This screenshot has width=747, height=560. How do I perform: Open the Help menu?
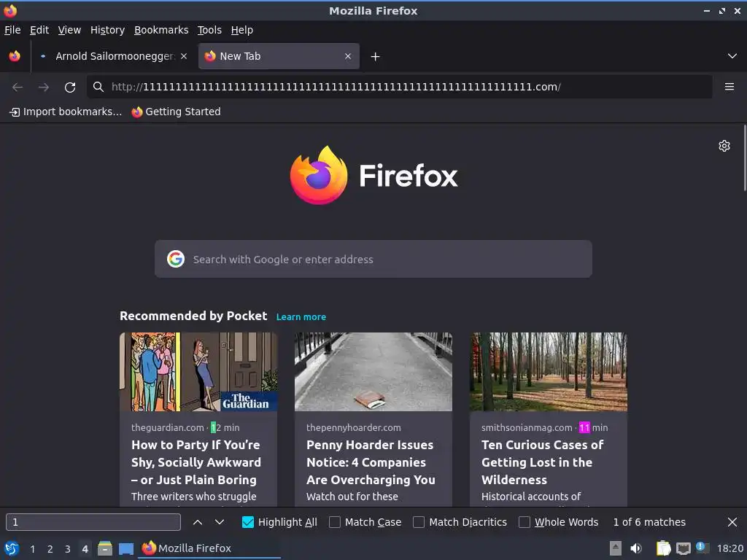(x=242, y=30)
